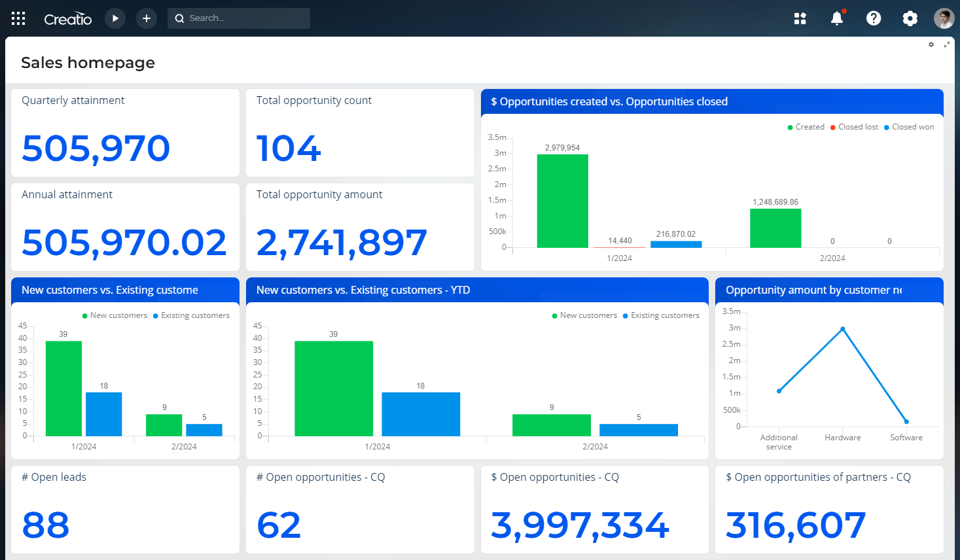960x560 pixels.
Task: Click the Creatio logo
Action: tap(68, 19)
